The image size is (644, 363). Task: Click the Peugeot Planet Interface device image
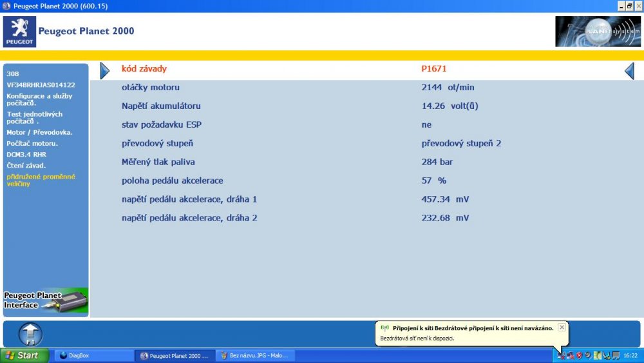[46, 301]
